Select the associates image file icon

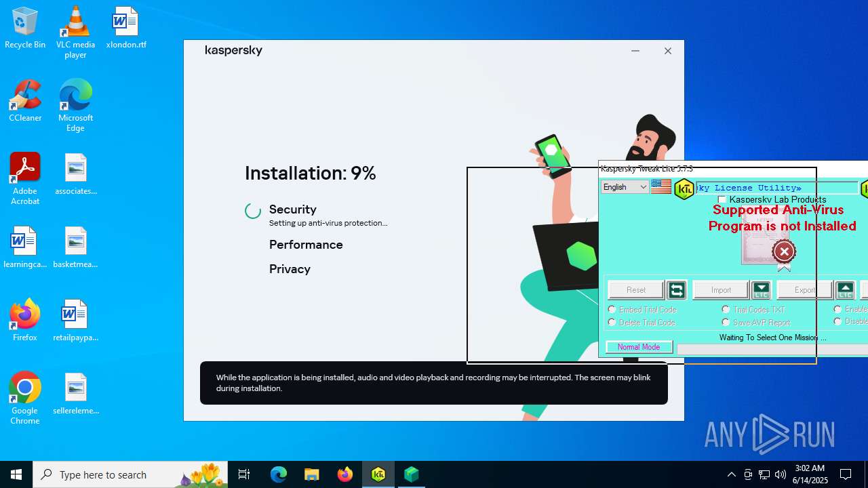click(x=75, y=175)
